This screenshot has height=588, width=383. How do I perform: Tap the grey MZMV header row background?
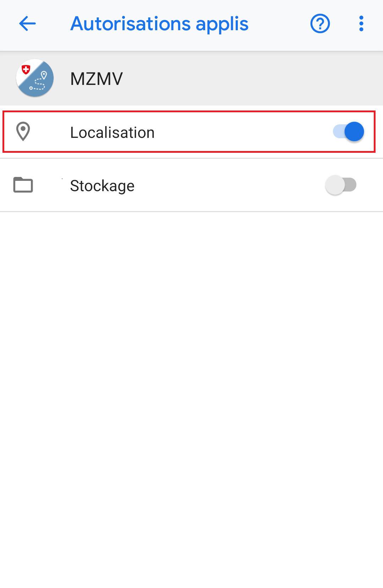[x=248, y=78]
